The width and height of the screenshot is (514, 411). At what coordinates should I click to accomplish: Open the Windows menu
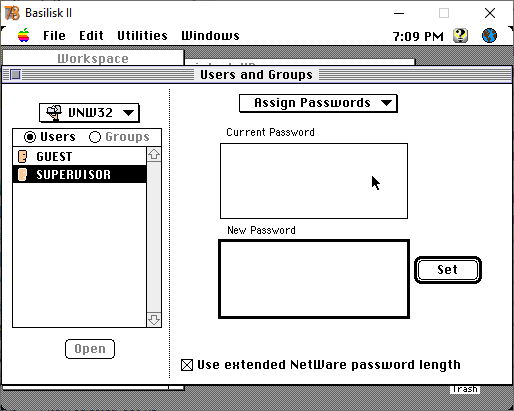[x=210, y=36]
